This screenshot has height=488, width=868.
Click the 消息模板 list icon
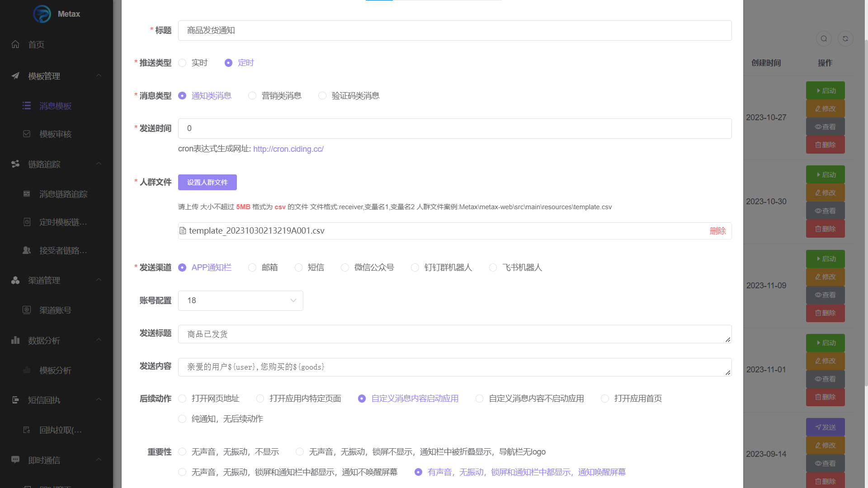(x=27, y=106)
